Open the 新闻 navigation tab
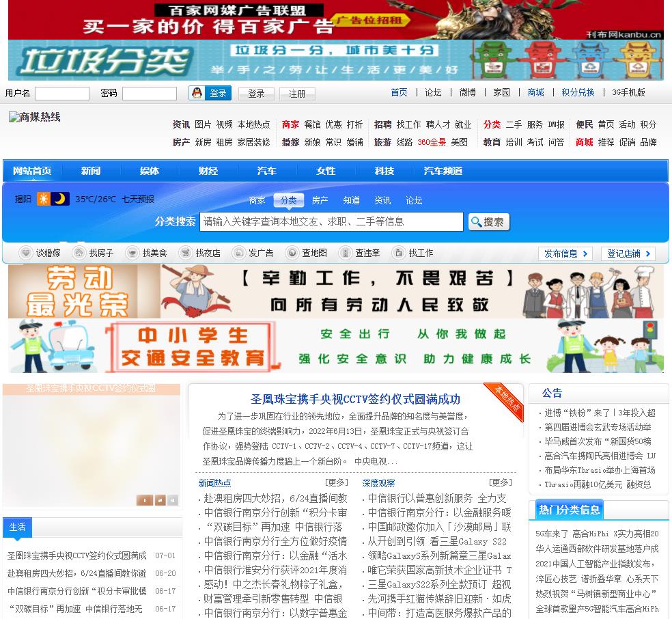The height and width of the screenshot is (619, 672). pyautogui.click(x=91, y=171)
